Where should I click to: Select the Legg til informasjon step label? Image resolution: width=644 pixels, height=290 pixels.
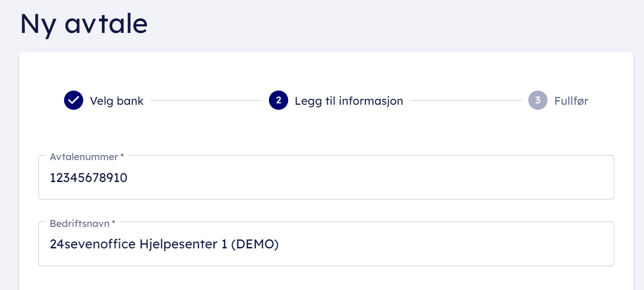(x=349, y=101)
